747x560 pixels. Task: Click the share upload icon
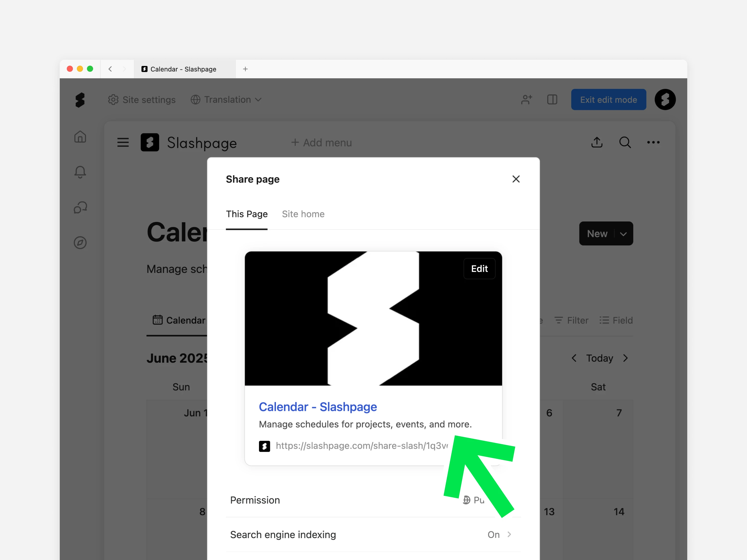[597, 142]
